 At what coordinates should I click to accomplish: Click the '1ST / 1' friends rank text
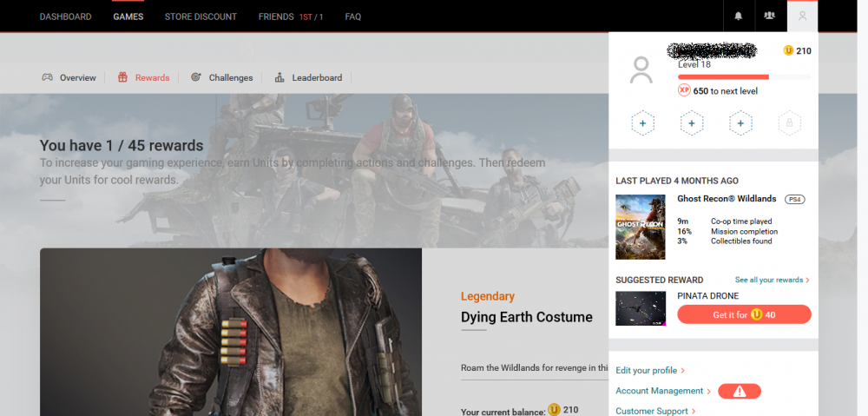pyautogui.click(x=311, y=17)
